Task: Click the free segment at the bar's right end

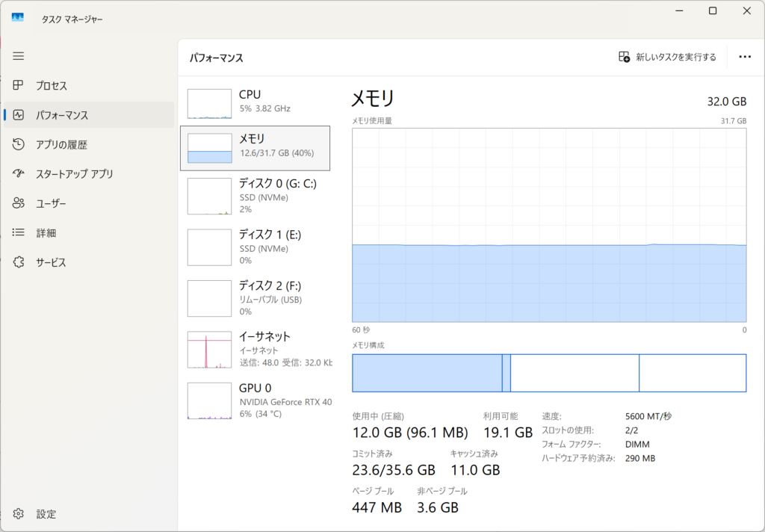Action: (x=693, y=373)
